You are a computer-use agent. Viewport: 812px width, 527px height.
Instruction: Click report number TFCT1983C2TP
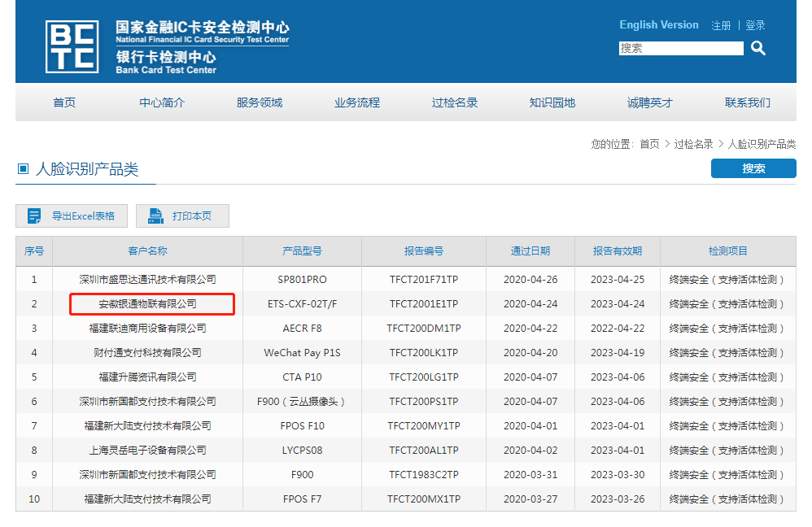(x=424, y=475)
